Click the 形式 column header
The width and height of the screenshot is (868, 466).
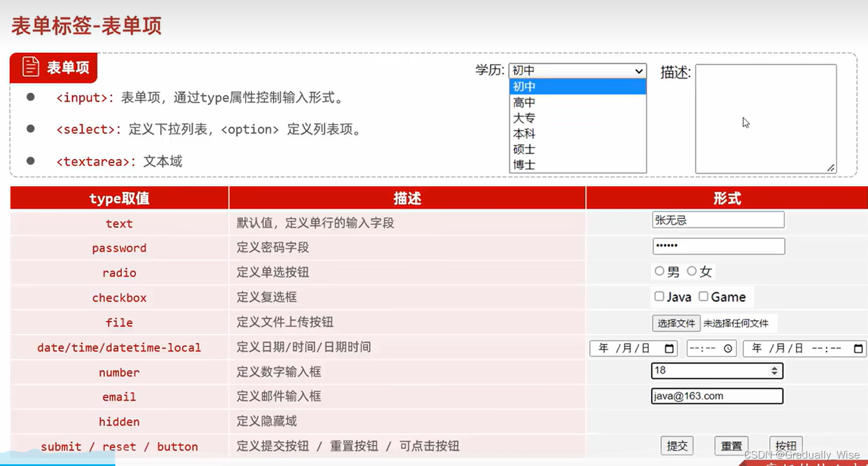click(727, 198)
